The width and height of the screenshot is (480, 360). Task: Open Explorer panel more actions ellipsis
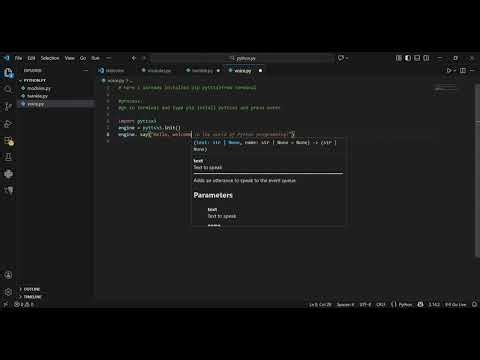[x=86, y=70]
